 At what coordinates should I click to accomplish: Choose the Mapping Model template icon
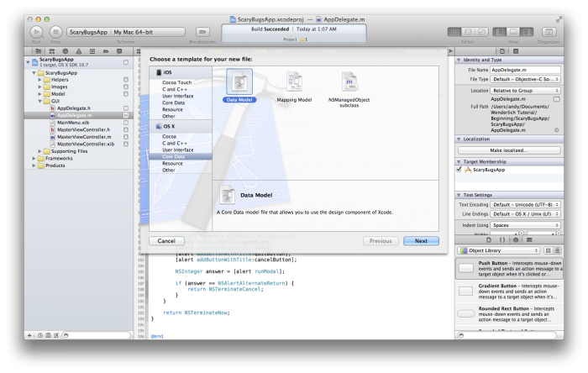point(294,81)
